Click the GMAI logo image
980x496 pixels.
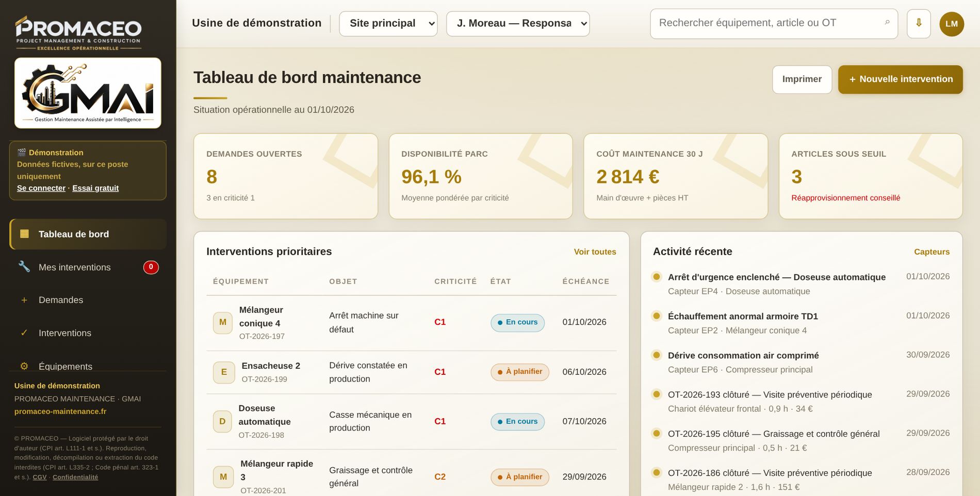pos(88,93)
